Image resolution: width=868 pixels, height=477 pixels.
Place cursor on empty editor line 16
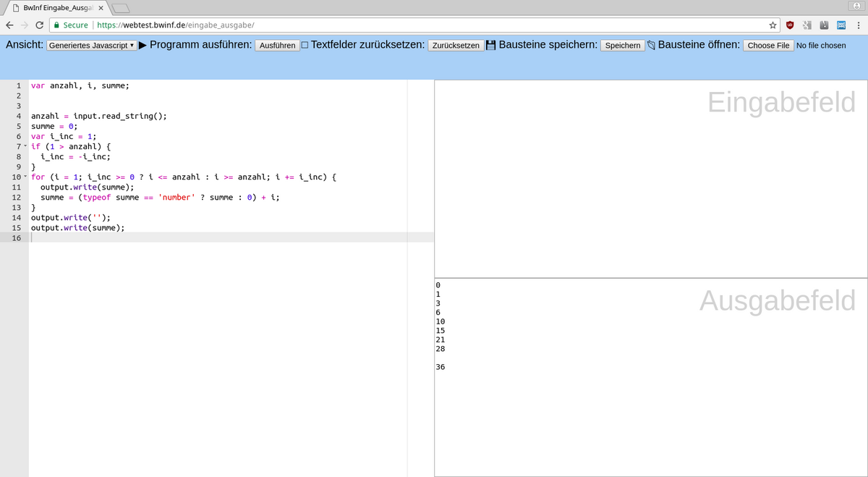click(231, 237)
